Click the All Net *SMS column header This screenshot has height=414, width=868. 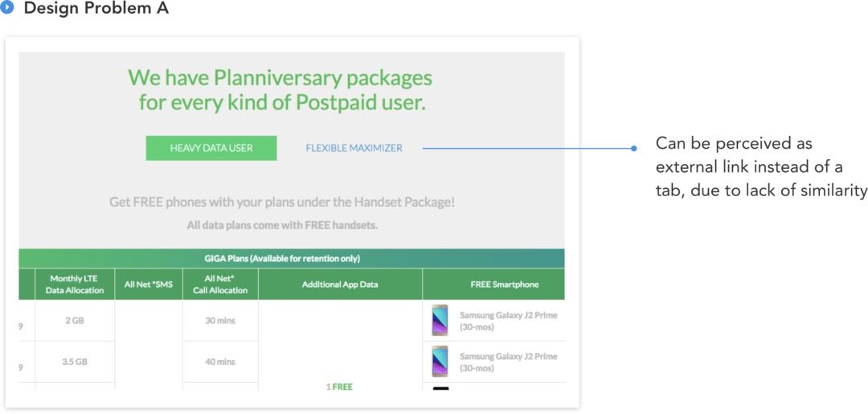149,285
